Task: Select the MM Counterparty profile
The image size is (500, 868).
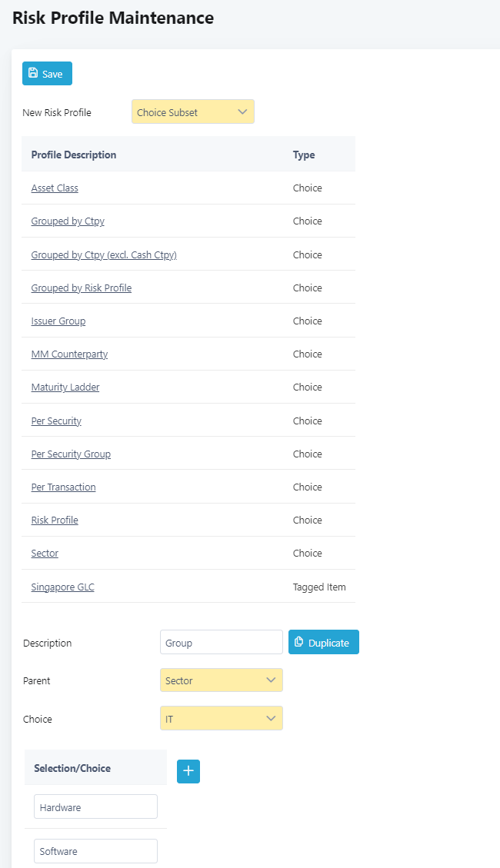Action: 69,354
